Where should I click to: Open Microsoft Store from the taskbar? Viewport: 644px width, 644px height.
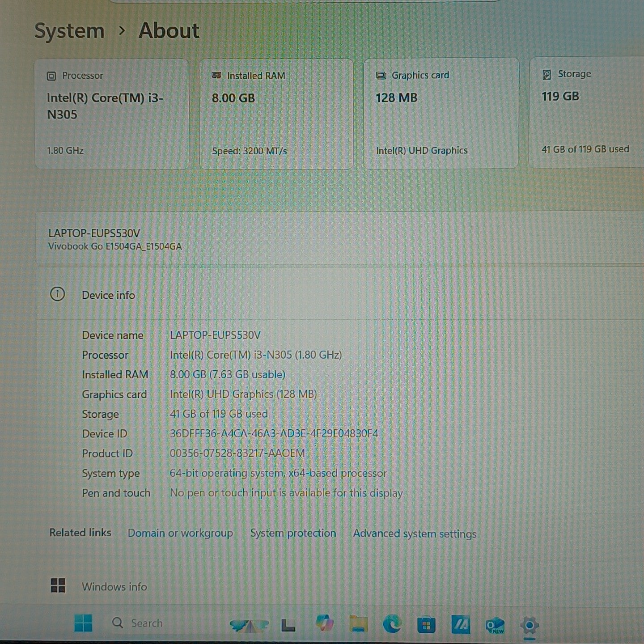426,625
